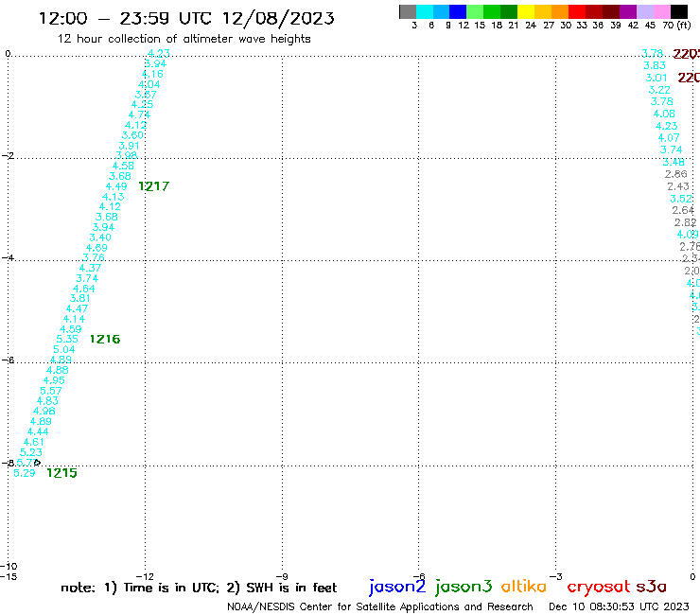This screenshot has width=700, height=615.
Task: Click wave height value 4.64
Action: (84, 289)
